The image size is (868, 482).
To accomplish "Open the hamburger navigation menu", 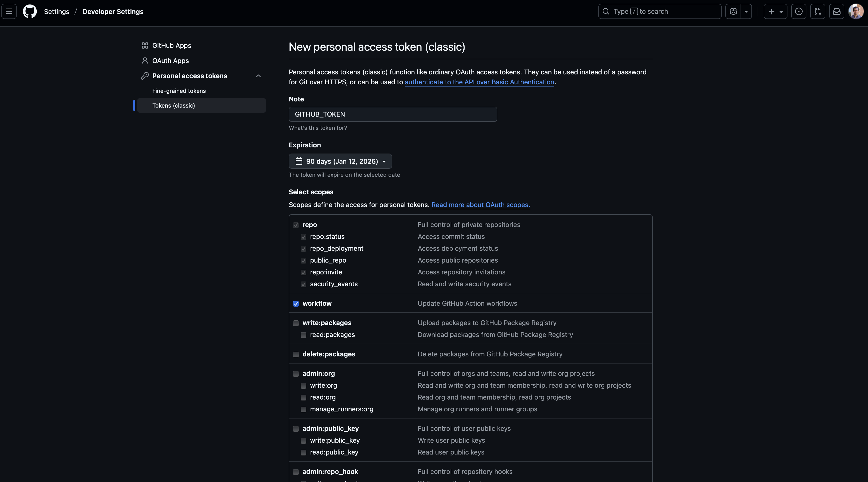I will click(9, 11).
